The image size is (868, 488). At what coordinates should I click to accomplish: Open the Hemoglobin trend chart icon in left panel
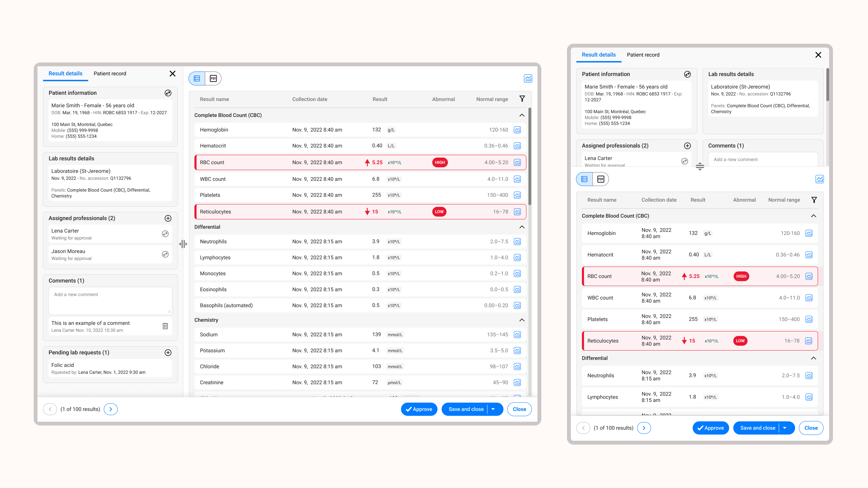click(517, 130)
